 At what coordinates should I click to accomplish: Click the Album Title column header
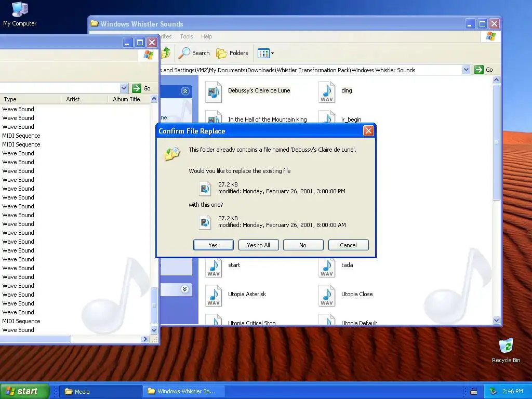click(129, 99)
